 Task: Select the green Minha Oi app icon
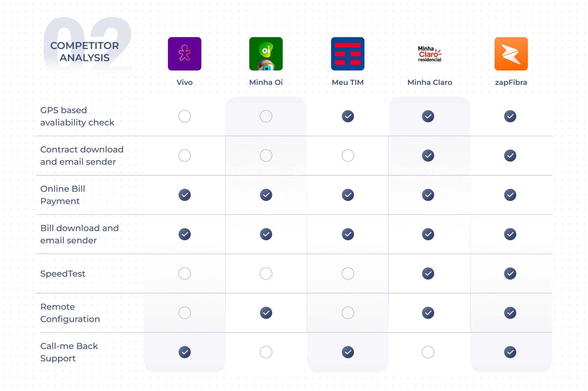click(266, 54)
